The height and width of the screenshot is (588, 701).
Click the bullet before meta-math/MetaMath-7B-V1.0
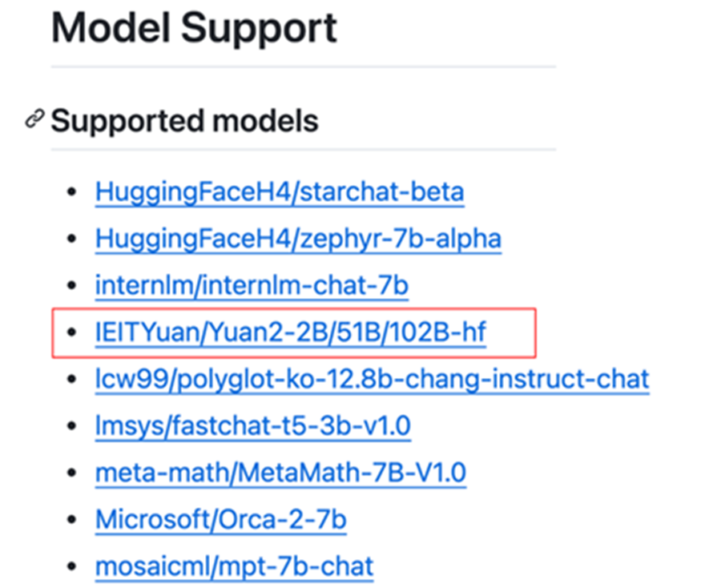(73, 473)
